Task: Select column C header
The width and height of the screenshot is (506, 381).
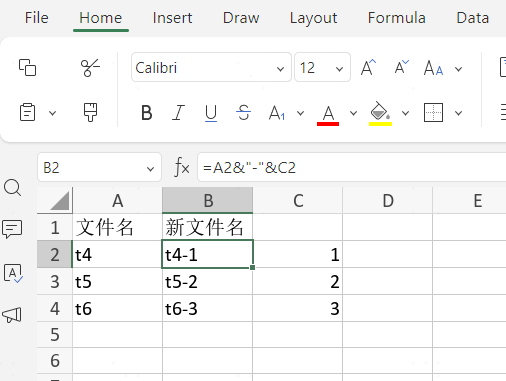Action: 298,200
